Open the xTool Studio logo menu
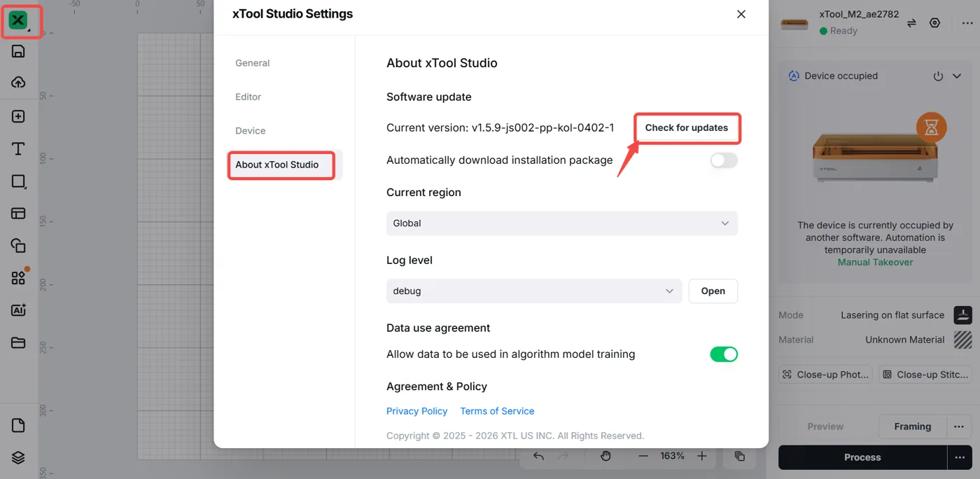 (x=18, y=20)
